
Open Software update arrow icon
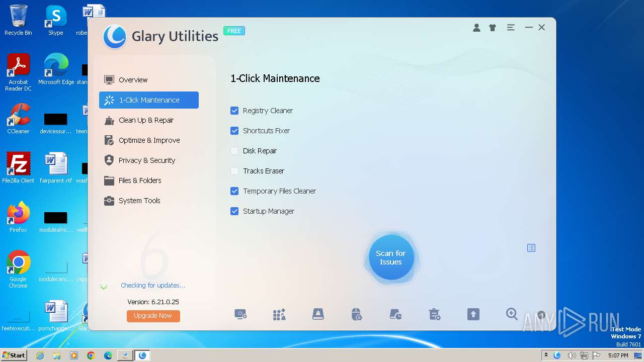coord(473,314)
